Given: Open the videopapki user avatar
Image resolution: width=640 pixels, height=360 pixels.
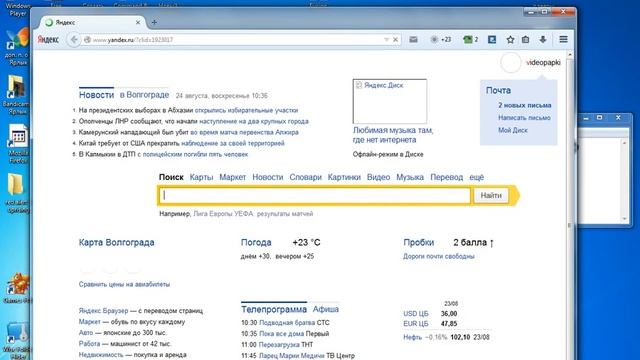Looking at the screenshot, I should pyautogui.click(x=511, y=63).
